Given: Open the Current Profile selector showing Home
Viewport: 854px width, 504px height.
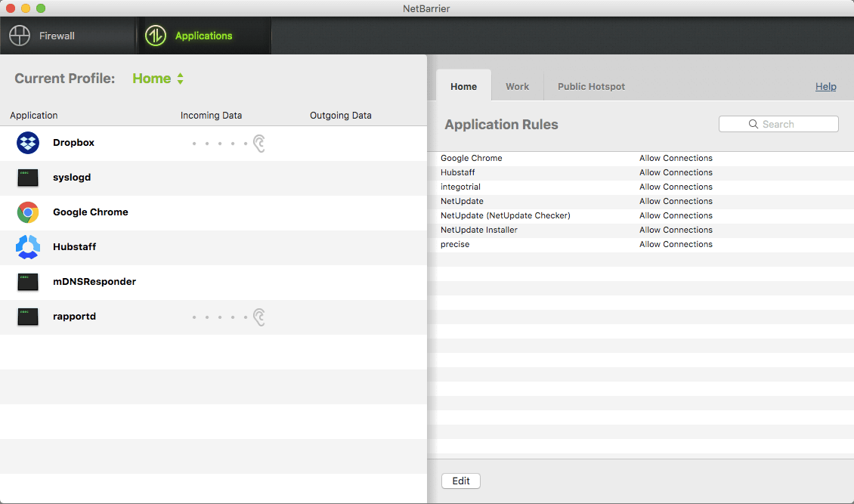Looking at the screenshot, I should pyautogui.click(x=158, y=78).
